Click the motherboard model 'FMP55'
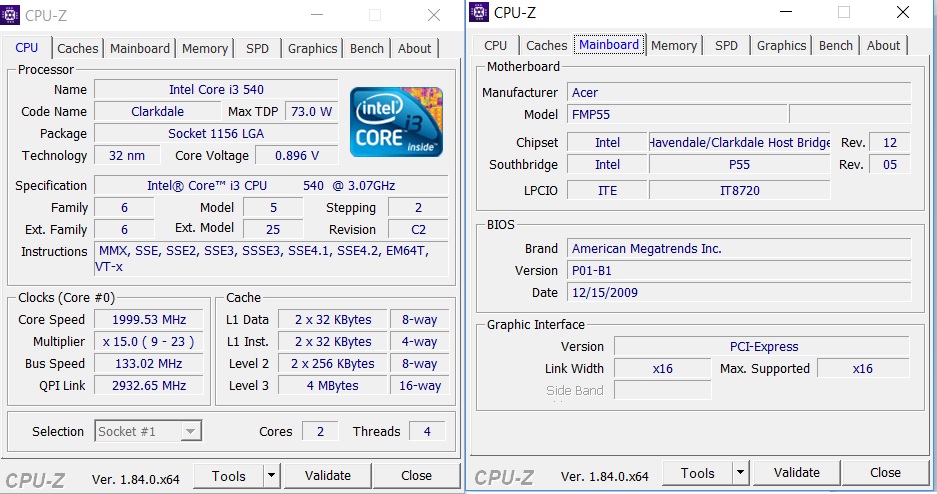The image size is (937, 494). [x=677, y=115]
